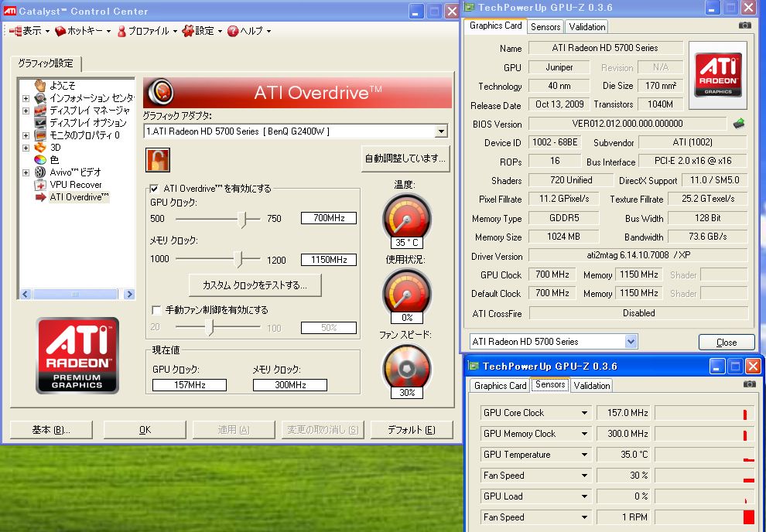Click the fan speed slider handle
Image resolution: width=766 pixels, height=532 pixels.
point(210,328)
